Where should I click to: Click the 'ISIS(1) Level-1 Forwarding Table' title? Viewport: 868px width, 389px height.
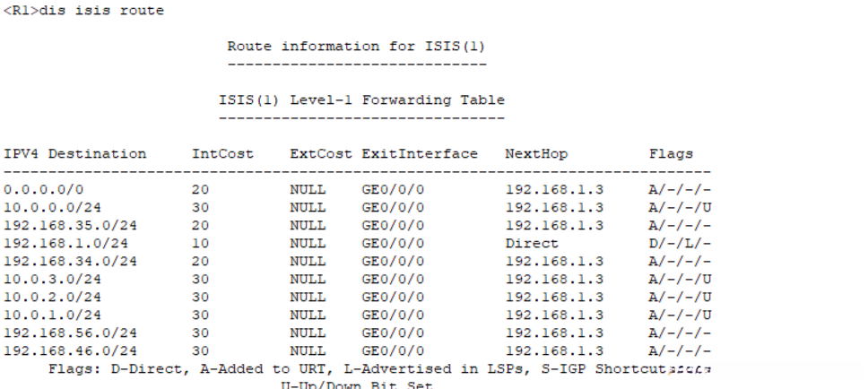coord(361,99)
